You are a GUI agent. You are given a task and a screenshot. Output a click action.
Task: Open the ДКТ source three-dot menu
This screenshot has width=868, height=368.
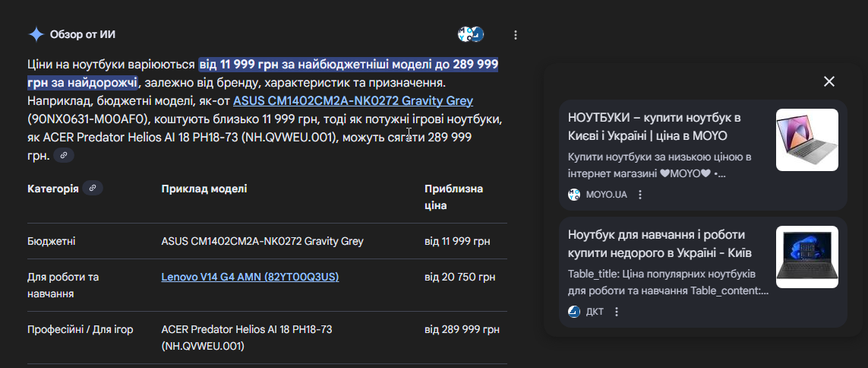(x=617, y=312)
